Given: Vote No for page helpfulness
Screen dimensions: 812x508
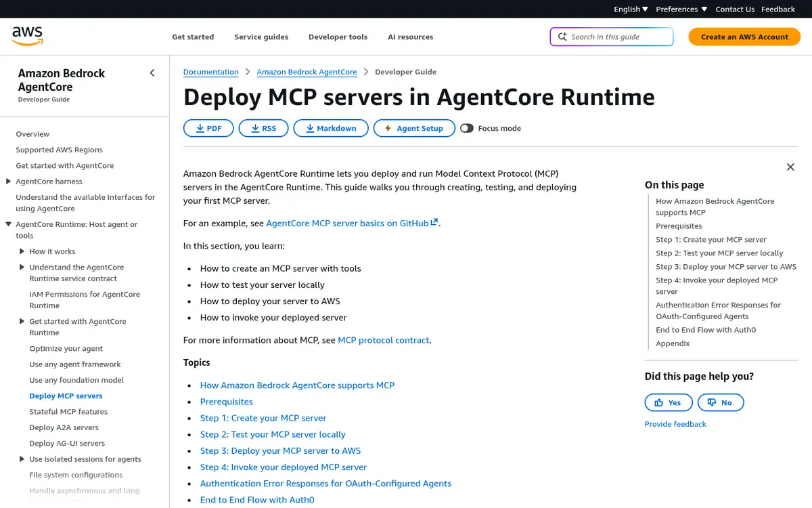Looking at the screenshot, I should tap(721, 402).
